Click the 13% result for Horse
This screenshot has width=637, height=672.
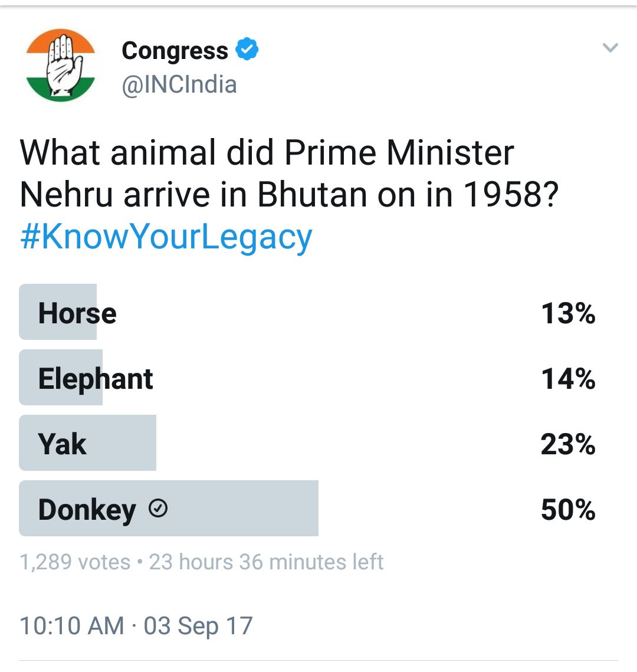568,313
